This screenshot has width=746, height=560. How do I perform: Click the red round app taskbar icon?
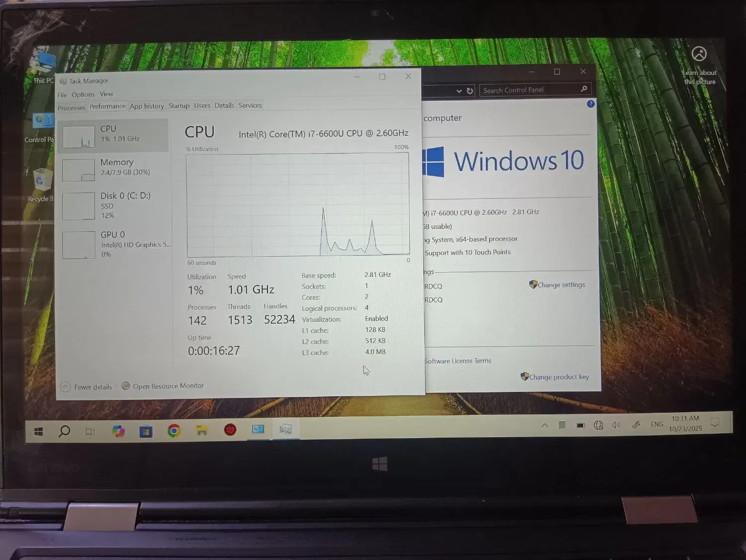click(x=230, y=430)
